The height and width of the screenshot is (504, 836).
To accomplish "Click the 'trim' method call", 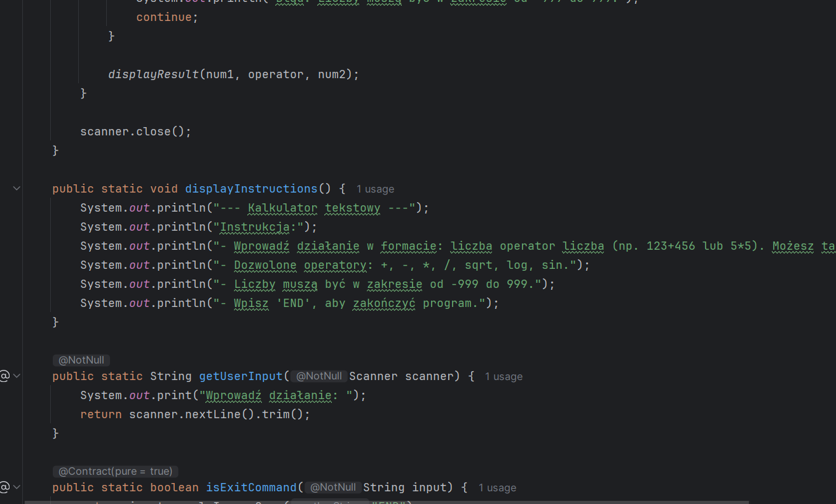I will [x=276, y=414].
